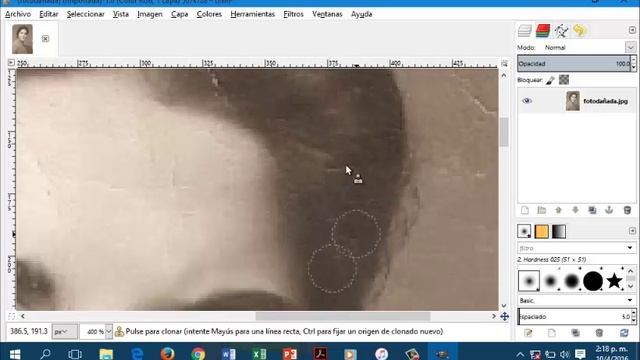Open Firefox from the taskbar

(x=167, y=353)
